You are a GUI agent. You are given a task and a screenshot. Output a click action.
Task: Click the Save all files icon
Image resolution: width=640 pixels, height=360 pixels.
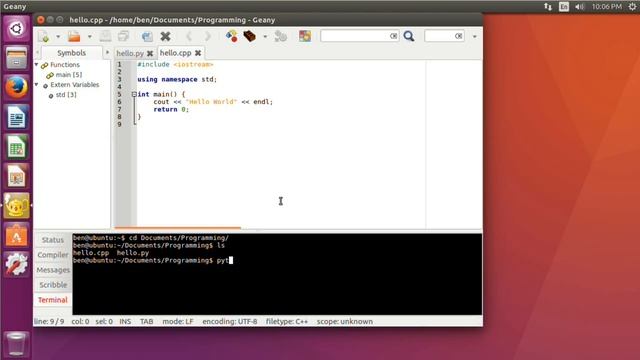coord(123,36)
